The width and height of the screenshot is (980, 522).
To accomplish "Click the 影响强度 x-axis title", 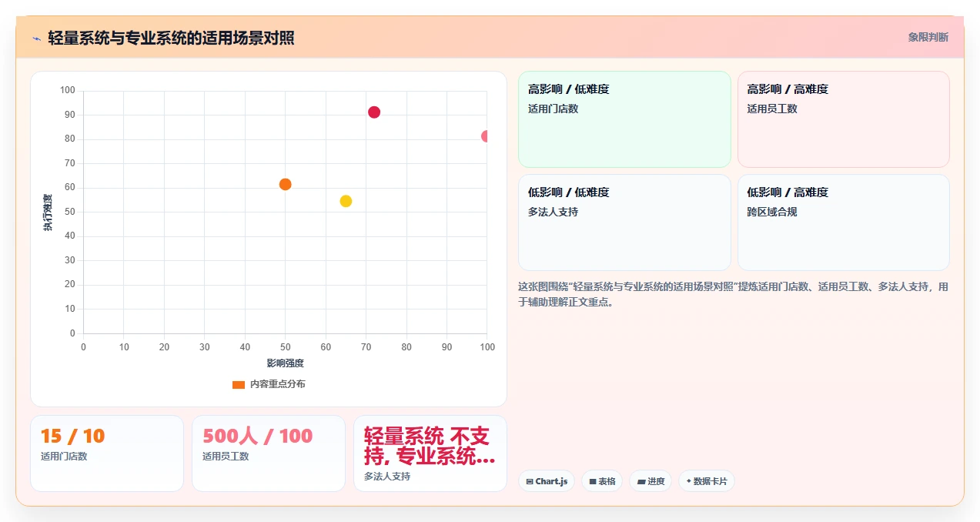I will (x=285, y=363).
